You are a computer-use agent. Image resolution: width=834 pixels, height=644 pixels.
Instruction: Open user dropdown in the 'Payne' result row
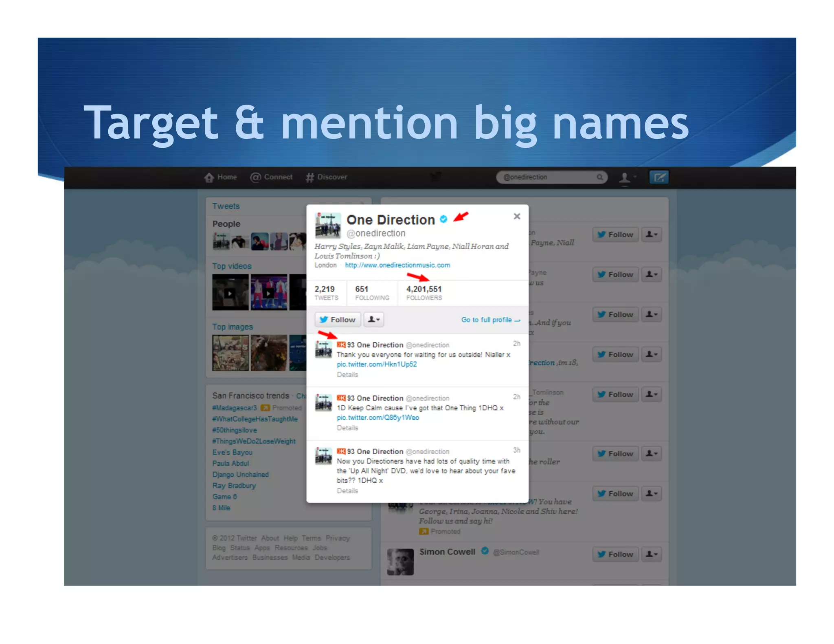click(652, 274)
